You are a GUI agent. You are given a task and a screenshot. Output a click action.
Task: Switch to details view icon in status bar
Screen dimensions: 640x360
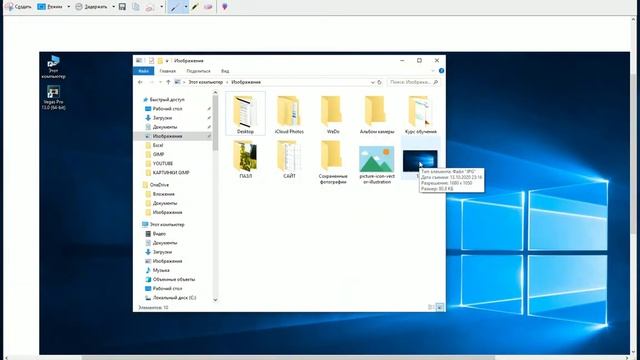(431, 307)
